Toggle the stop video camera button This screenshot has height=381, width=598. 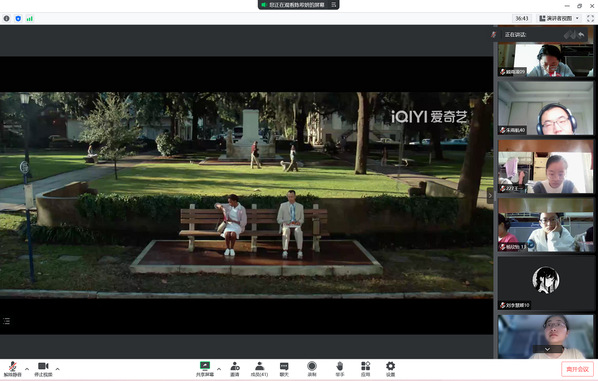click(43, 368)
